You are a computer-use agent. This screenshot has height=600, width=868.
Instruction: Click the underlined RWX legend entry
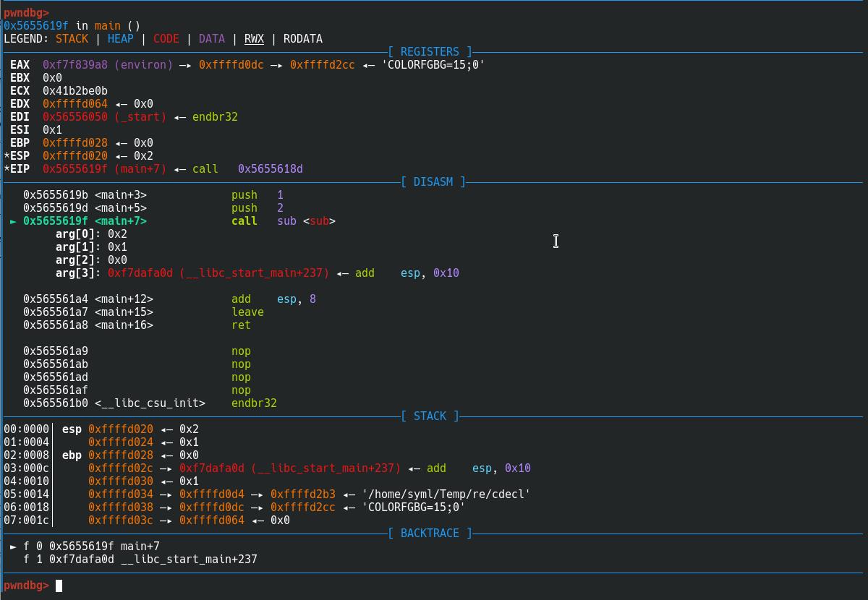point(254,39)
